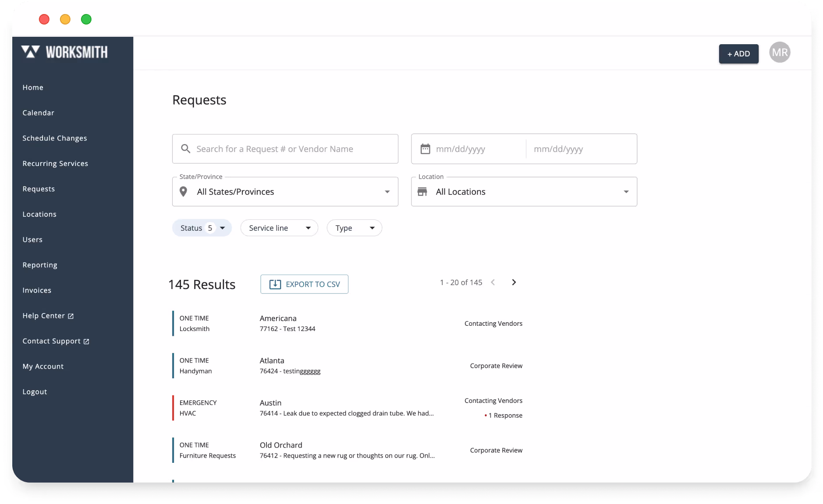The height and width of the screenshot is (504, 823).
Task: Open the All States/Provinces dropdown
Action: 285,192
